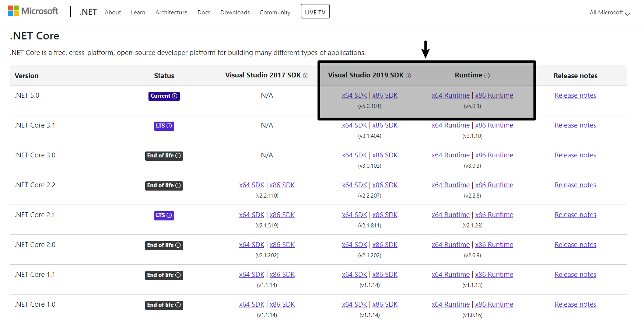The image size is (644, 331).
Task: Click the .NET Core page heading
Action: pyautogui.click(x=35, y=36)
